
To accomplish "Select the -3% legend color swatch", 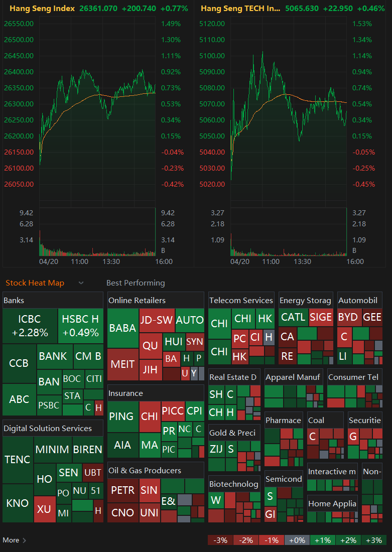I will pos(220,540).
